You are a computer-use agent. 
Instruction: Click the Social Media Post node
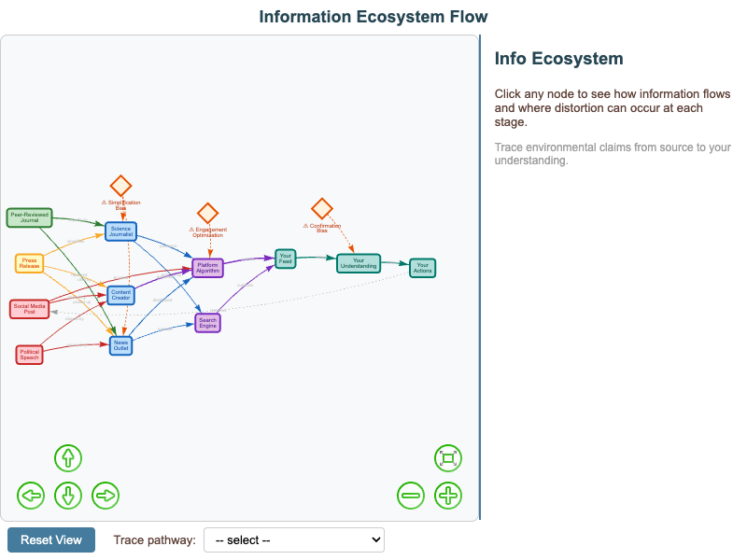(29, 309)
